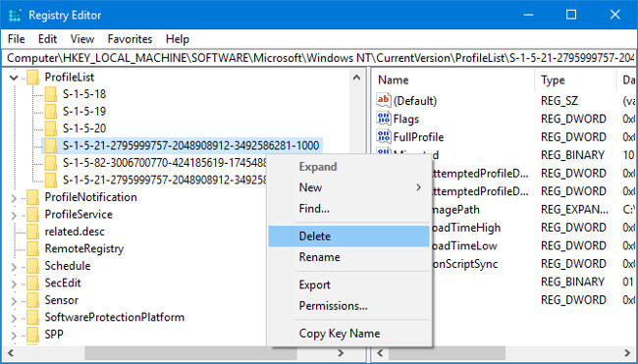Click the SecEdit folder icon
The image size is (638, 364).
32,284
